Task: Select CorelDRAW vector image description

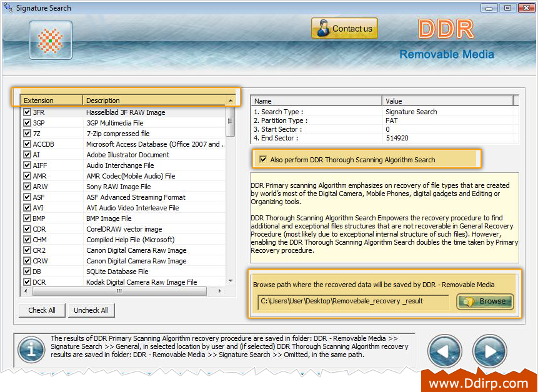Action: pyautogui.click(x=124, y=229)
